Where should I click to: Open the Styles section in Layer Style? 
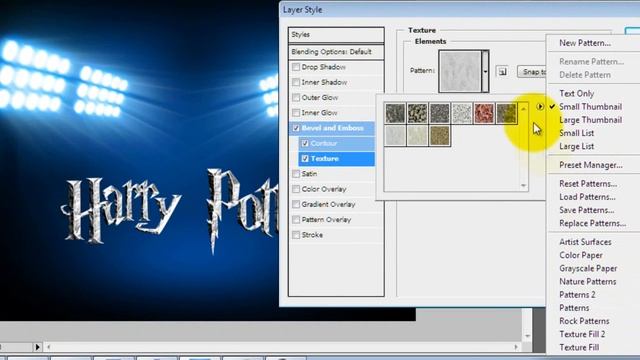coord(336,35)
